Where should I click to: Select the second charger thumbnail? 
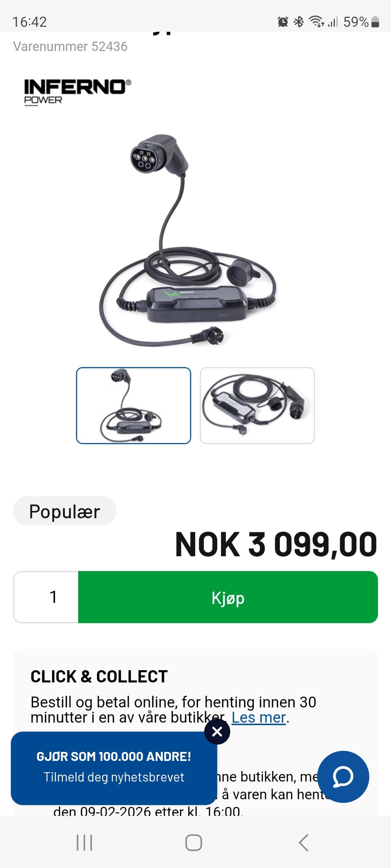point(257,405)
